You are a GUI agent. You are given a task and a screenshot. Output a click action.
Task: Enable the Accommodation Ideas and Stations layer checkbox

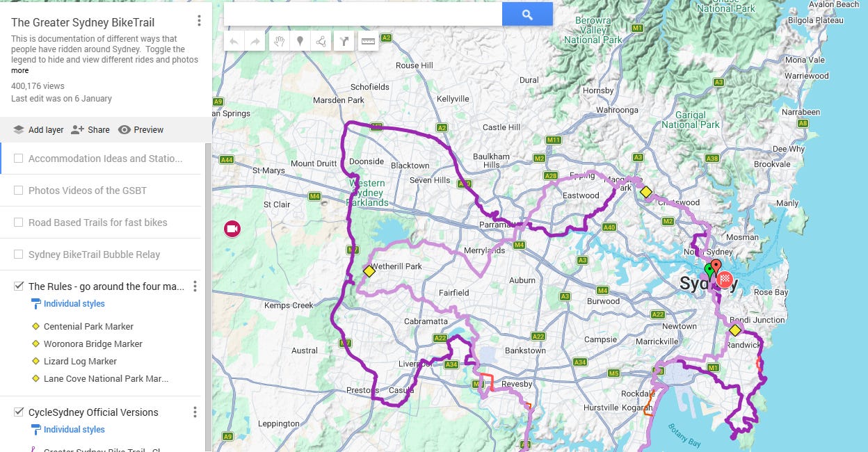pos(19,159)
